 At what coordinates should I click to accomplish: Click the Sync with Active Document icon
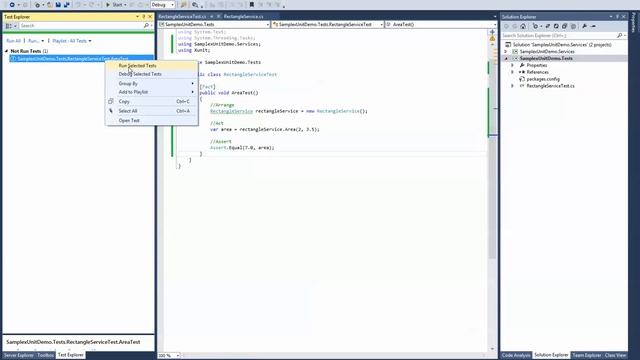pos(547,26)
